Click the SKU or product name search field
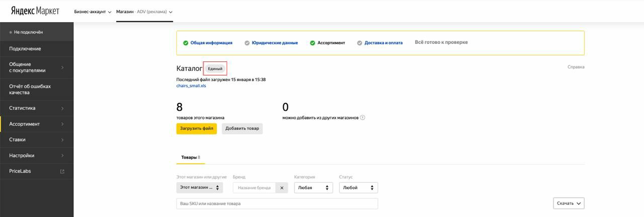644x217 pixels. (x=277, y=203)
